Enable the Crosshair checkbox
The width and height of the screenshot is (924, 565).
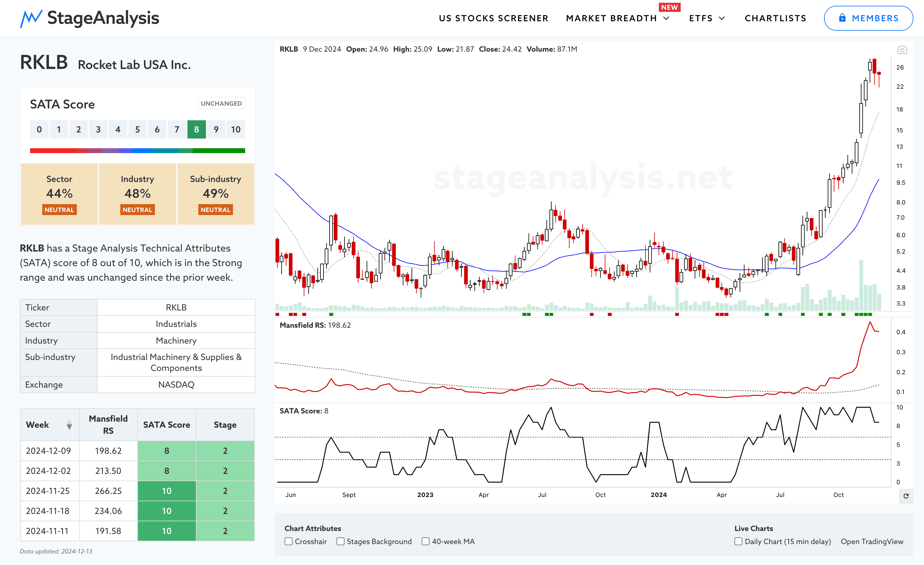point(288,541)
